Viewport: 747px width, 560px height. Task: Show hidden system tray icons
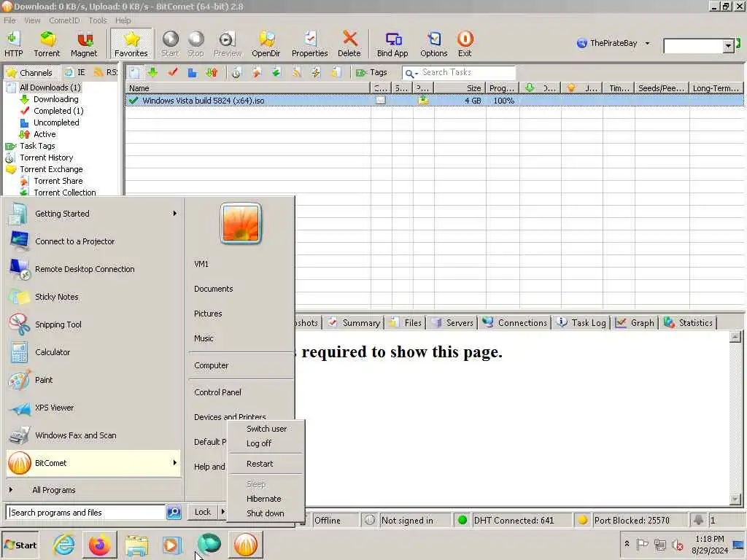pyautogui.click(x=627, y=544)
